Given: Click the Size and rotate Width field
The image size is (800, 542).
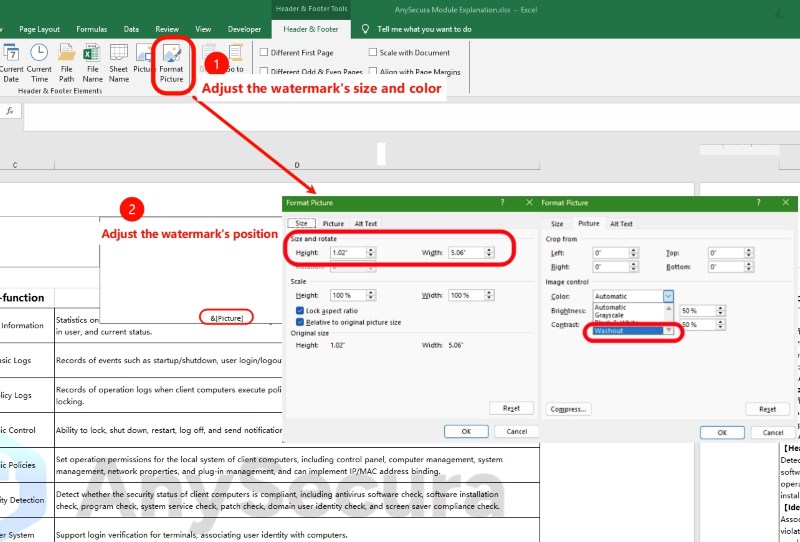Looking at the screenshot, I should (x=466, y=253).
